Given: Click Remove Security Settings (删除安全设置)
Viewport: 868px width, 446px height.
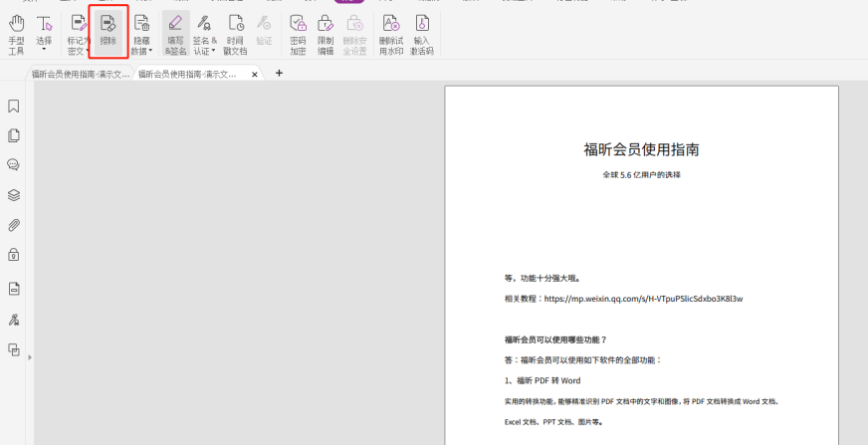Looking at the screenshot, I should pos(354,34).
